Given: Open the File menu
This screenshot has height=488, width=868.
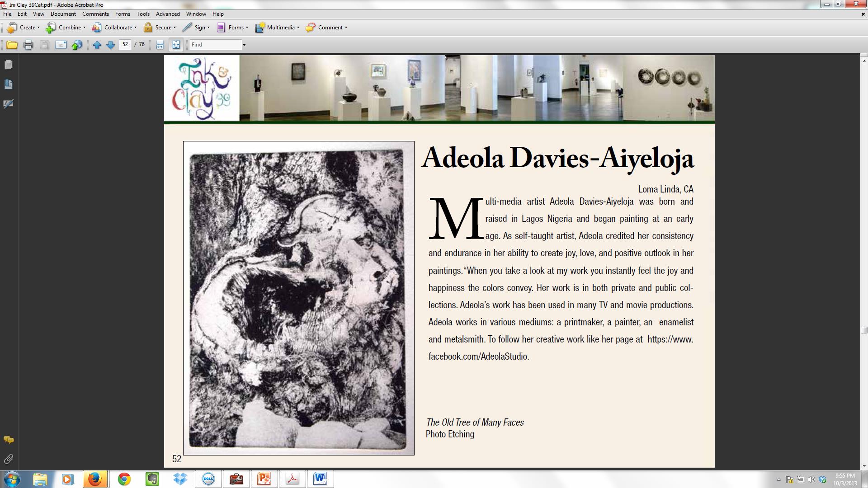Looking at the screenshot, I should click(x=7, y=14).
